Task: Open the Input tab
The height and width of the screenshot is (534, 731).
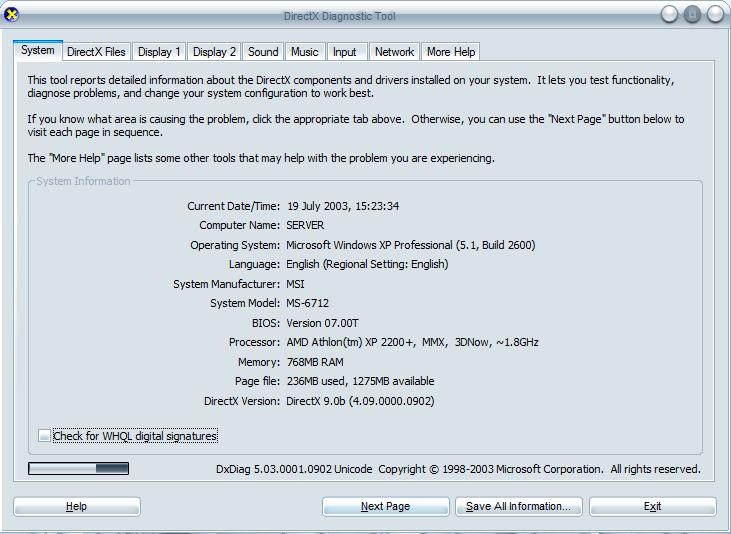Action: point(345,52)
